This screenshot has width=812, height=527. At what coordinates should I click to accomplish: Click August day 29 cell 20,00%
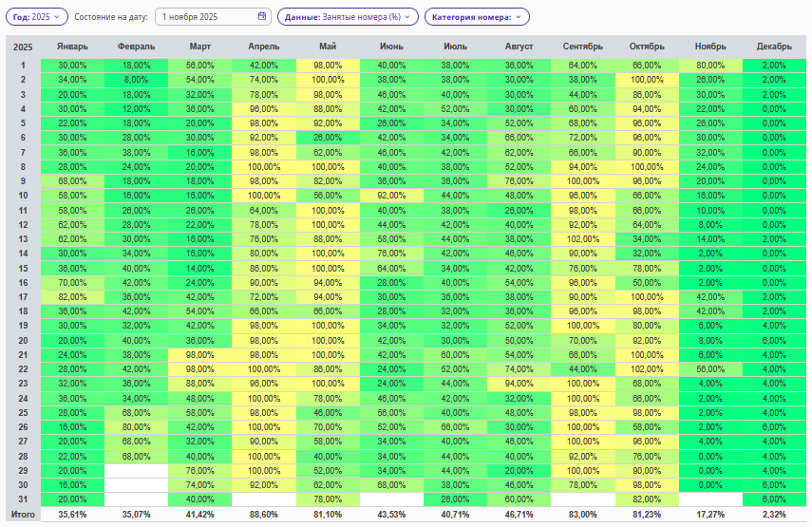pos(519,471)
